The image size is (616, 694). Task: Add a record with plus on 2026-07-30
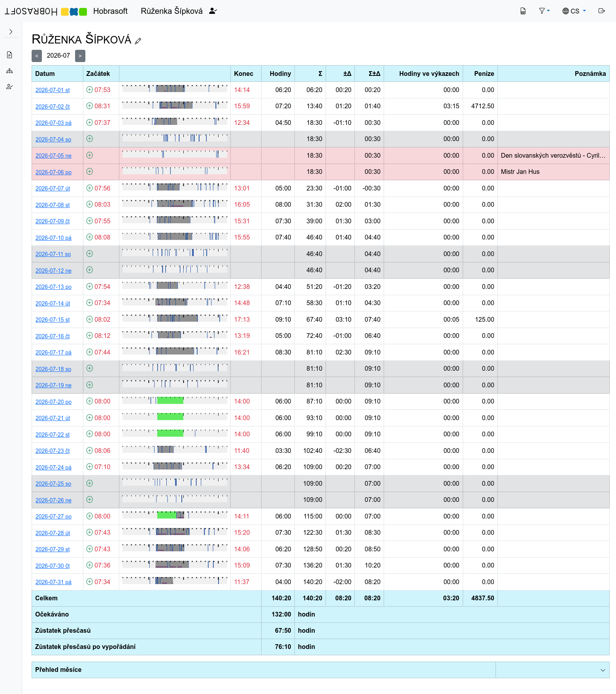(x=90, y=565)
